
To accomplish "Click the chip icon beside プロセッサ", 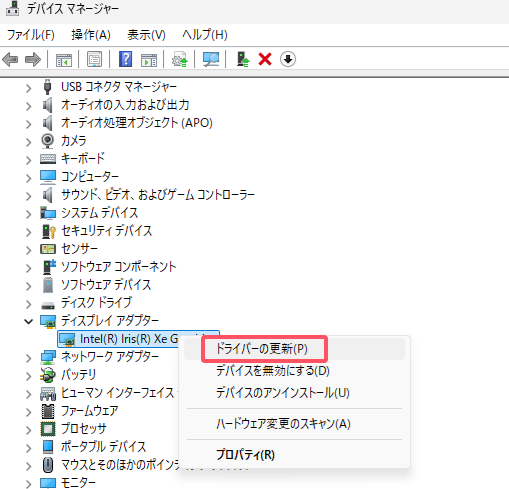I will (48, 428).
